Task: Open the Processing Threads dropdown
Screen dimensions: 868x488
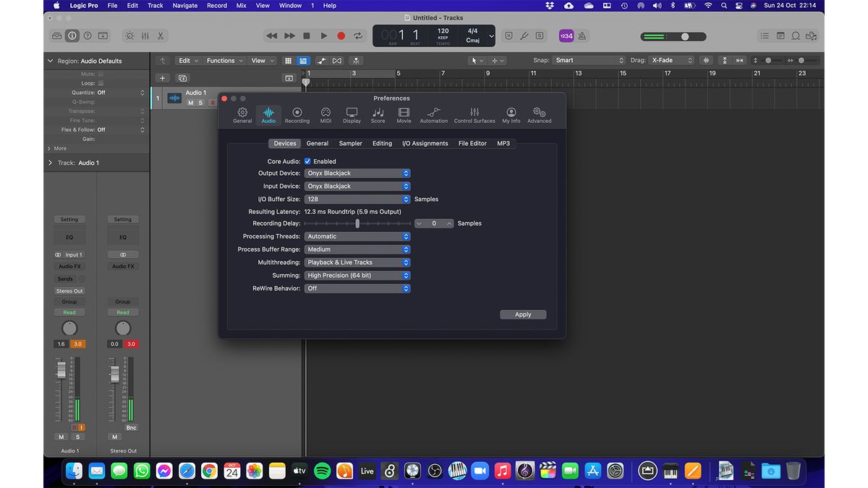Action: tap(357, 236)
